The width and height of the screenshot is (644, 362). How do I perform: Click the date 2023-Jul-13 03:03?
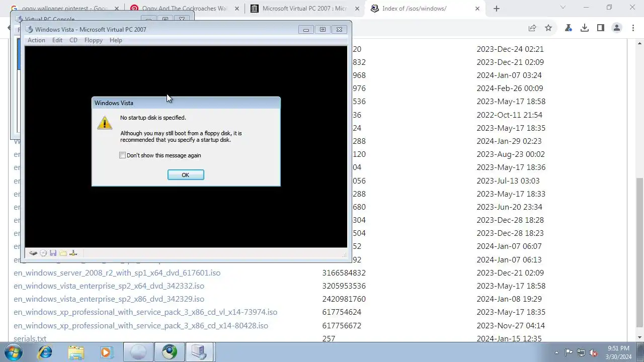[508, 181]
